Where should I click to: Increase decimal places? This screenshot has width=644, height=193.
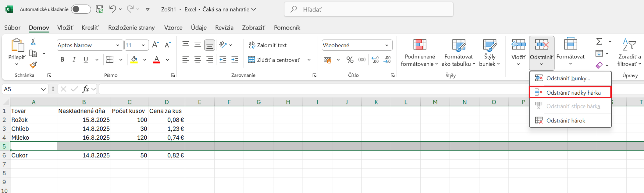(x=375, y=60)
